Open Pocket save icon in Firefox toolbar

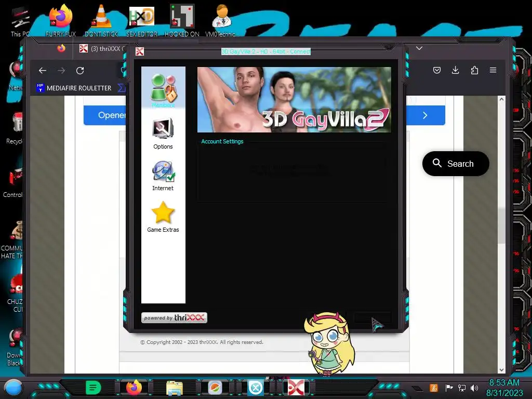(437, 70)
